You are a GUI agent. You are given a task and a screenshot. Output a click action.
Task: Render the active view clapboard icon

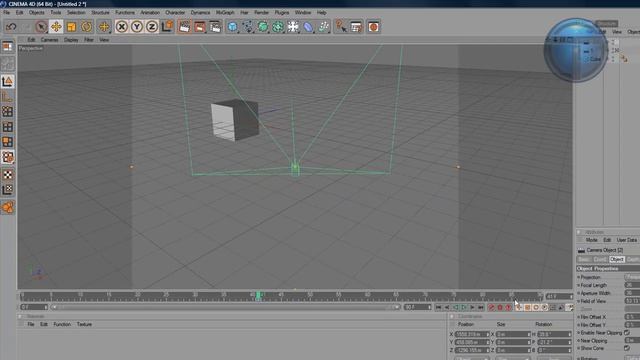pos(184,27)
